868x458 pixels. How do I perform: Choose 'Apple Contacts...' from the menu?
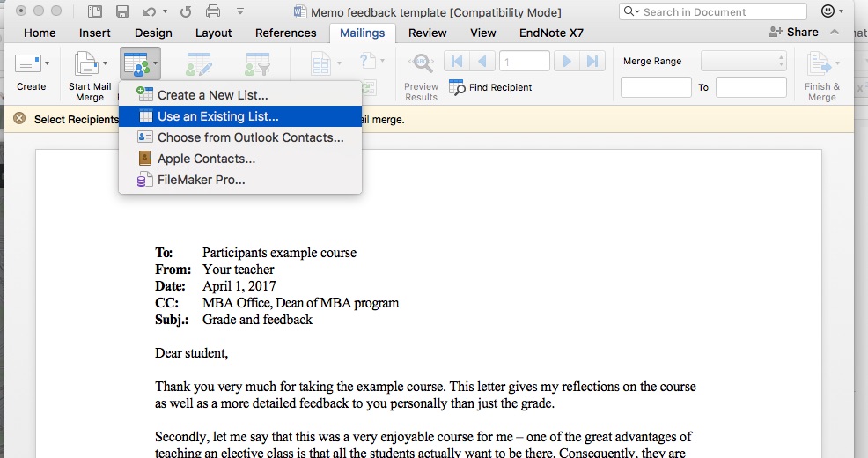click(206, 159)
